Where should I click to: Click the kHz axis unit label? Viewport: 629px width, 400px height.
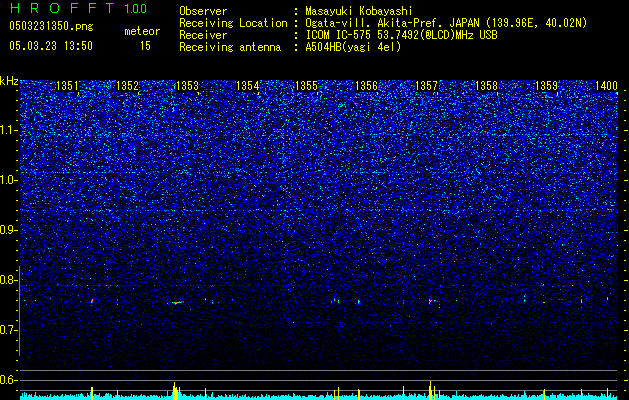(x=9, y=81)
